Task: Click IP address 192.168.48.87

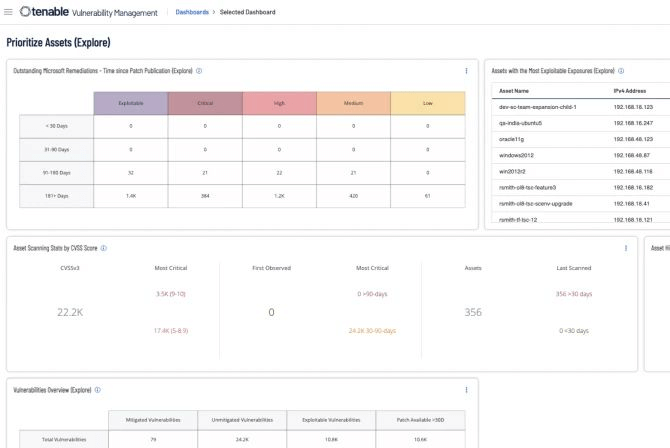Action: 632,155
